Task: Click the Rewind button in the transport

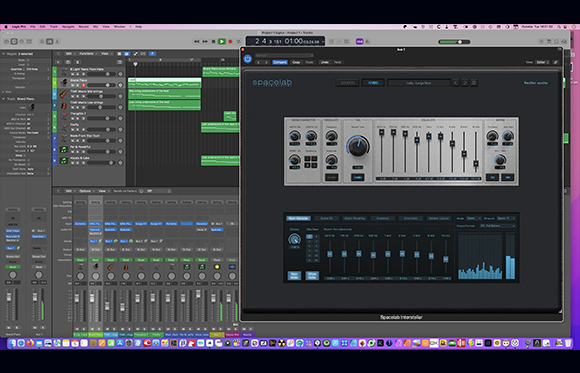Action: click(197, 41)
